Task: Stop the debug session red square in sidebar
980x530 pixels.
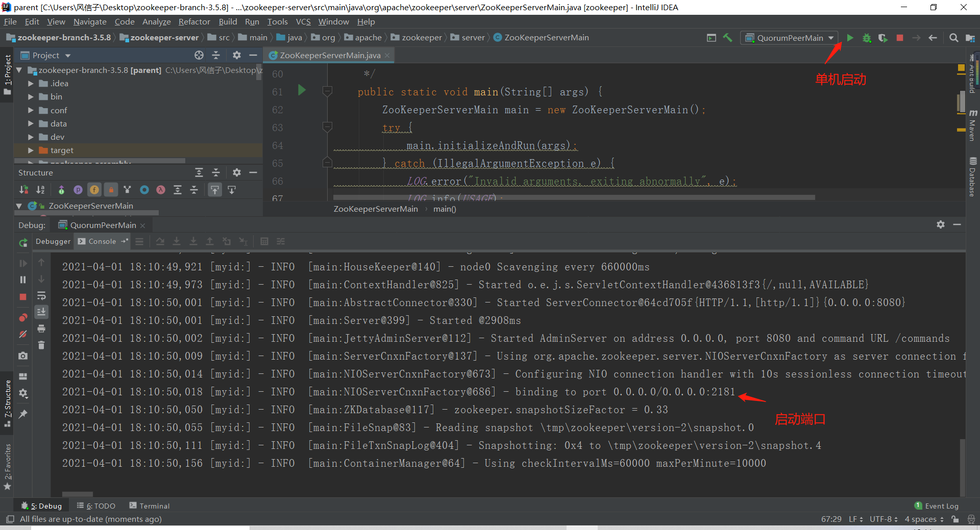Action: (23, 297)
